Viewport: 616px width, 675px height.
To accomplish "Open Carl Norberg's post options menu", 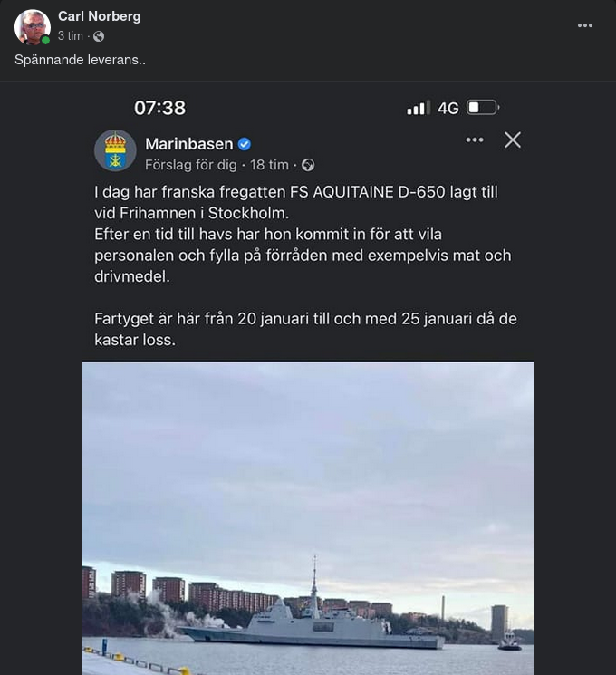I will pos(585,25).
